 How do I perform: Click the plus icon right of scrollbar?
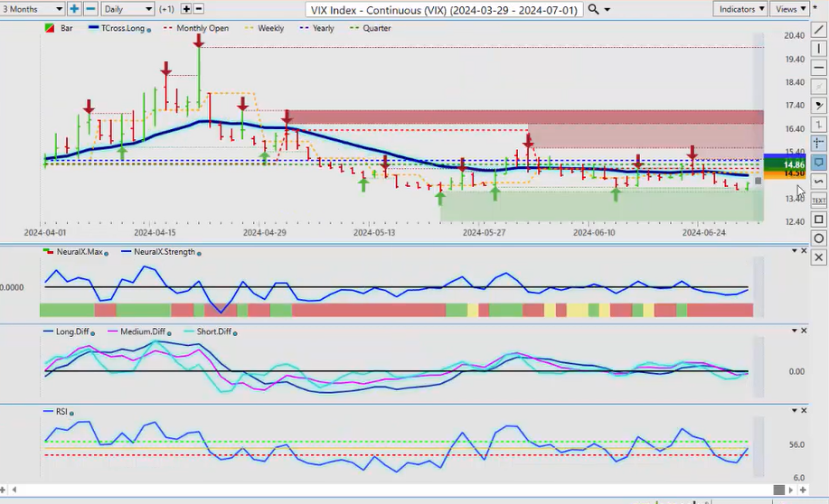pos(803,490)
